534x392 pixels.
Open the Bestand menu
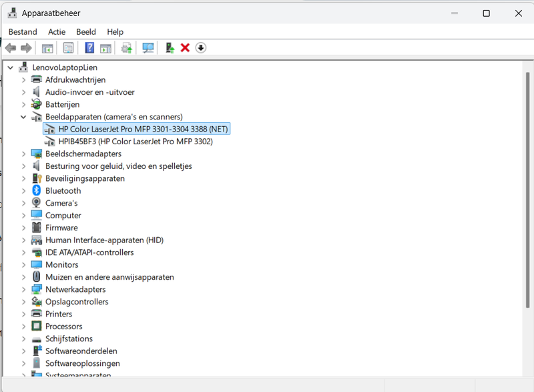coord(23,31)
